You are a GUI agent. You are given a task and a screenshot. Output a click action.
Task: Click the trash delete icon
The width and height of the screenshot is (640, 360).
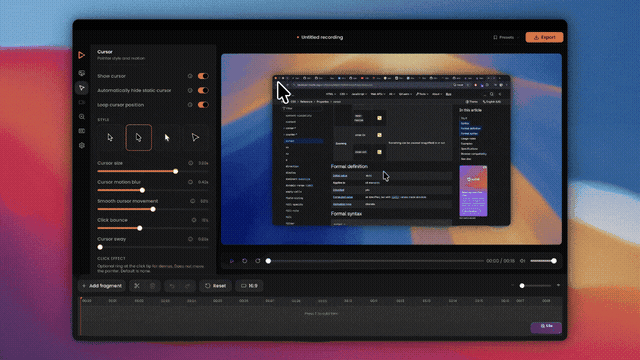152,286
